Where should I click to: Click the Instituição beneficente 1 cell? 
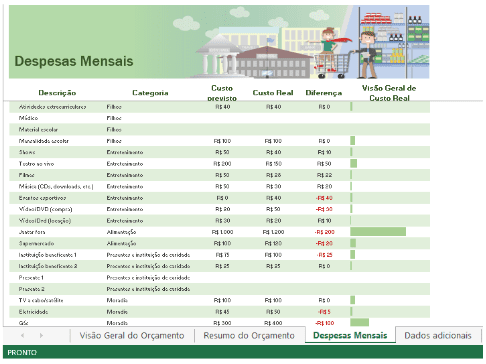[x=47, y=255]
